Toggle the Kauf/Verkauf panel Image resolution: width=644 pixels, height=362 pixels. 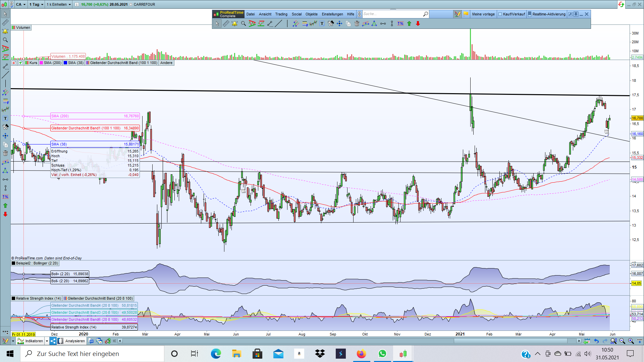pos(511,14)
